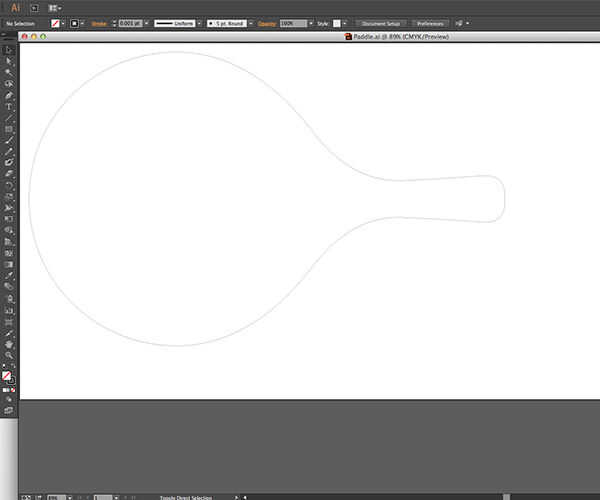The image size is (600, 500).
Task: Click stroke weight stepper arrows
Action: click(x=114, y=23)
